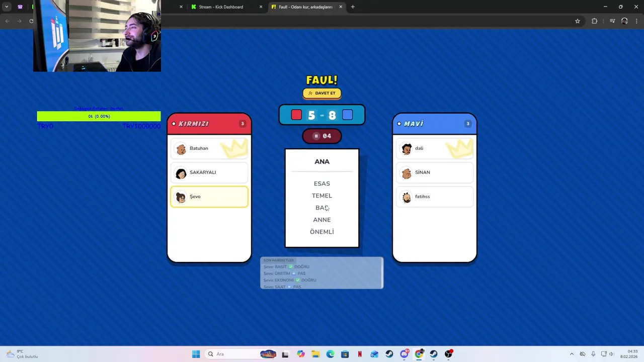The height and width of the screenshot is (362, 644).
Task: Click the blue team square in scoreboard
Action: [347, 115]
